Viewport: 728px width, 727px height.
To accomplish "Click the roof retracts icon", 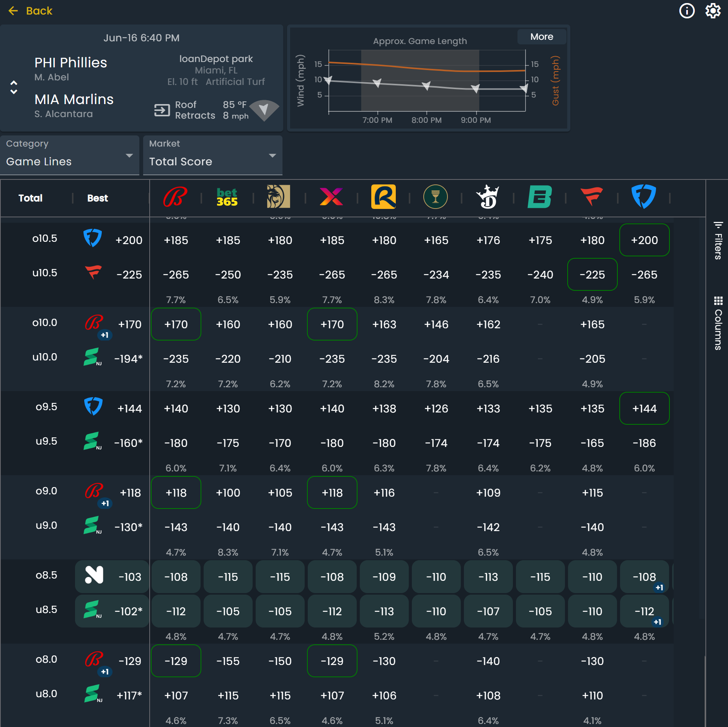I will click(x=162, y=110).
